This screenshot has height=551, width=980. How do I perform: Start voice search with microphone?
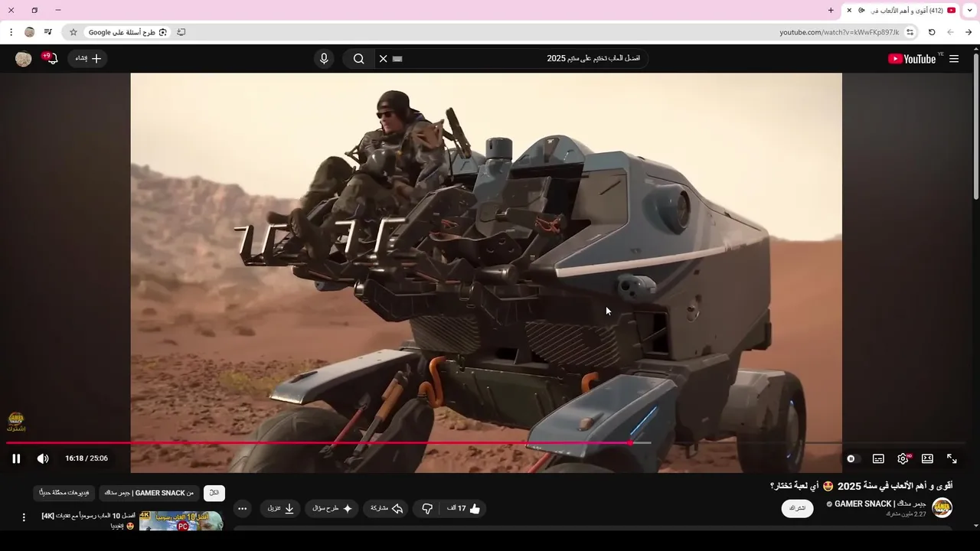coord(324,59)
